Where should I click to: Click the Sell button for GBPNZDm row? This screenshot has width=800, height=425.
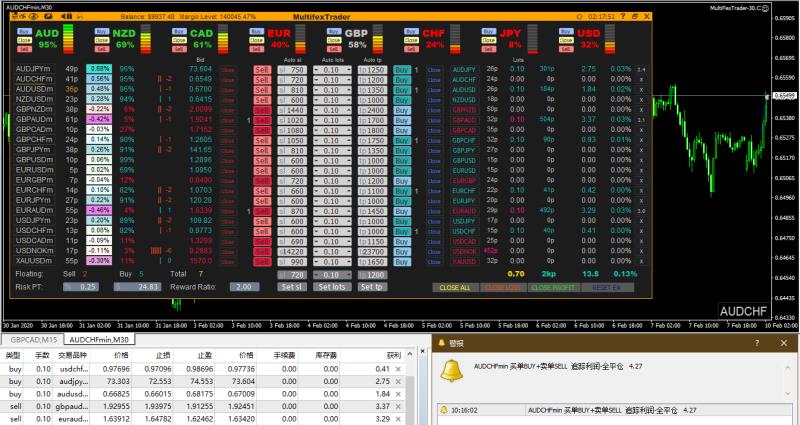262,110
